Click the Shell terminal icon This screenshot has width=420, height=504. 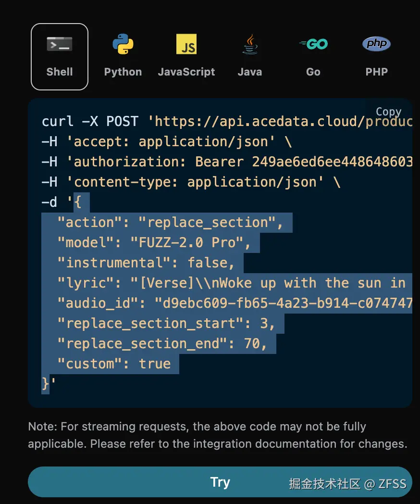pyautogui.click(x=60, y=44)
